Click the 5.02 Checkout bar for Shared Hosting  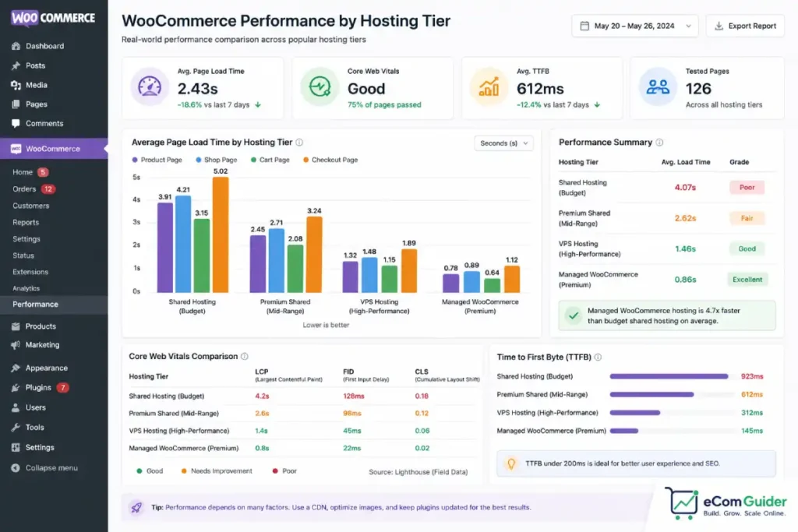coord(221,234)
